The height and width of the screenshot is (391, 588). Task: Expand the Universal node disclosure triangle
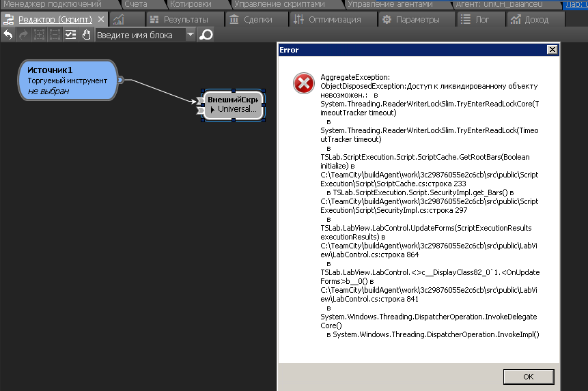212,109
